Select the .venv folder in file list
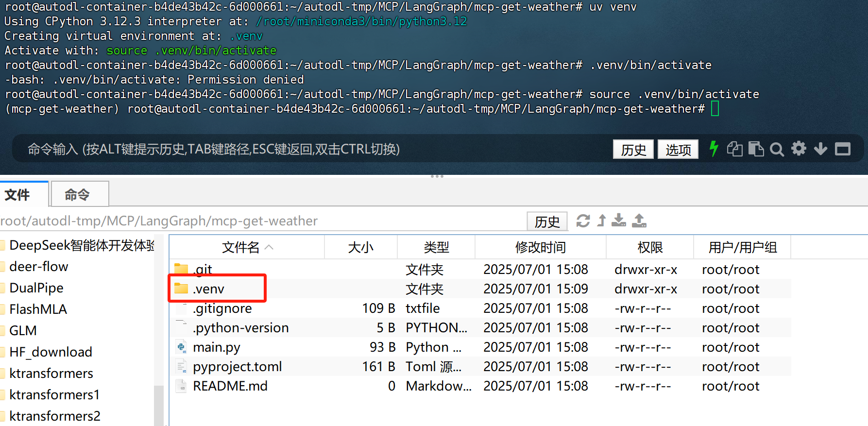868x426 pixels. (208, 289)
